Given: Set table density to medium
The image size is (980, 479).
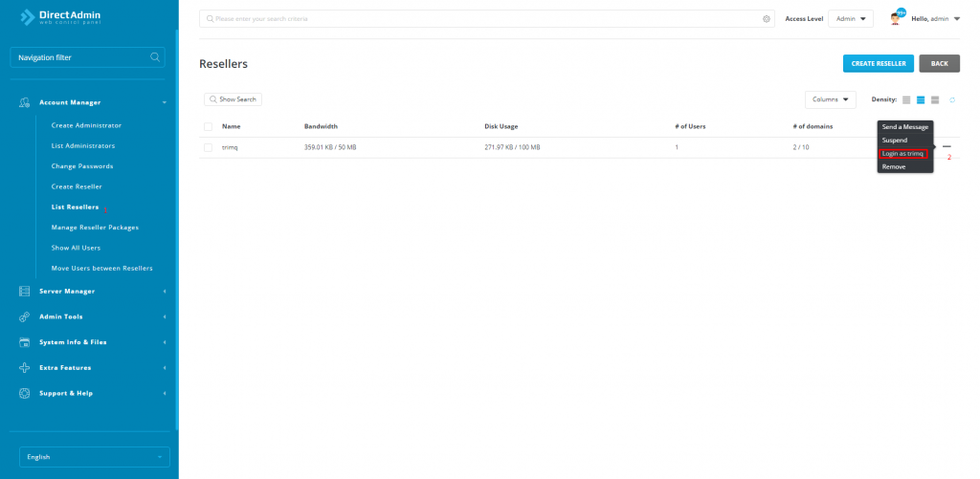Looking at the screenshot, I should [x=921, y=99].
